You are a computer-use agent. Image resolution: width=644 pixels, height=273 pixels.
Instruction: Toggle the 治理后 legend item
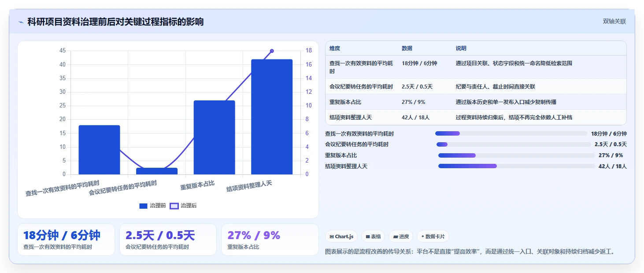coord(183,206)
